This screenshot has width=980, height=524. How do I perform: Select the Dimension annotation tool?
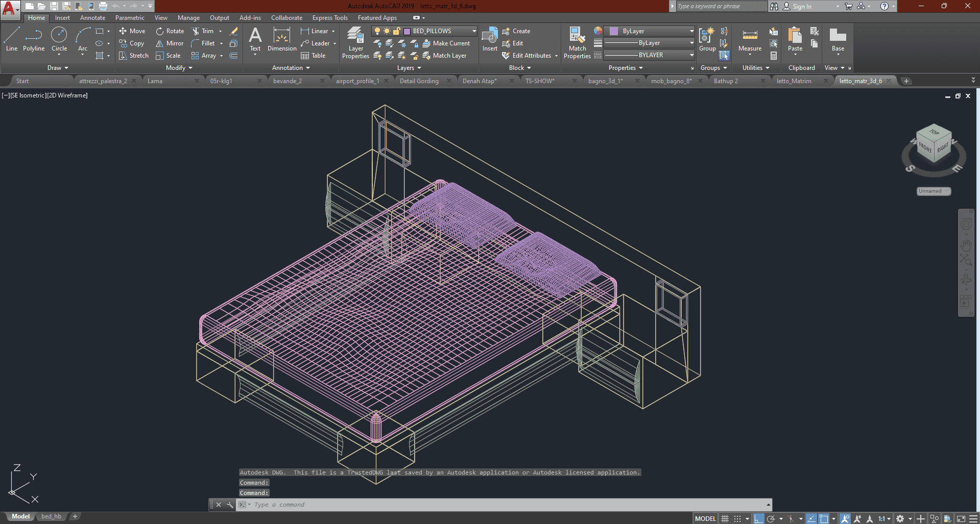pos(282,39)
